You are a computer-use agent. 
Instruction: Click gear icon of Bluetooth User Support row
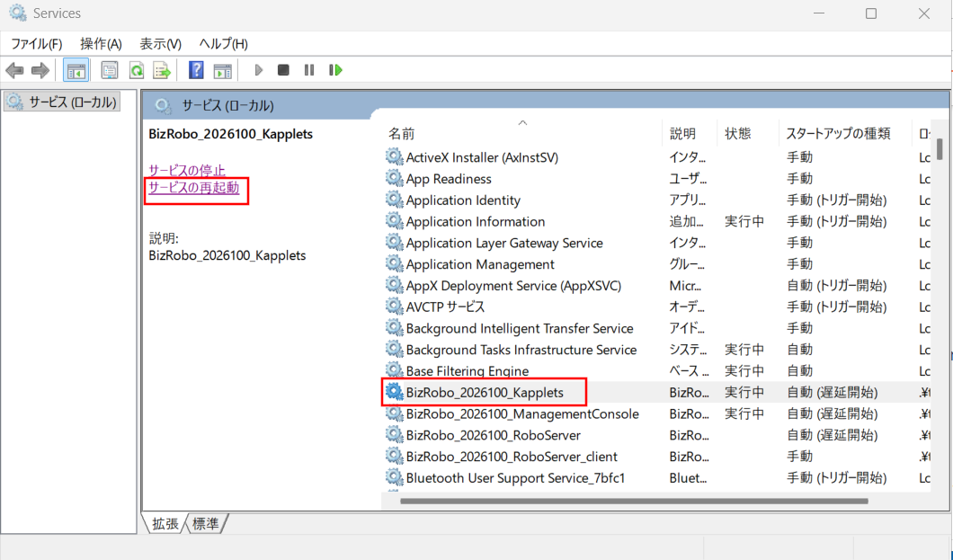tap(395, 477)
